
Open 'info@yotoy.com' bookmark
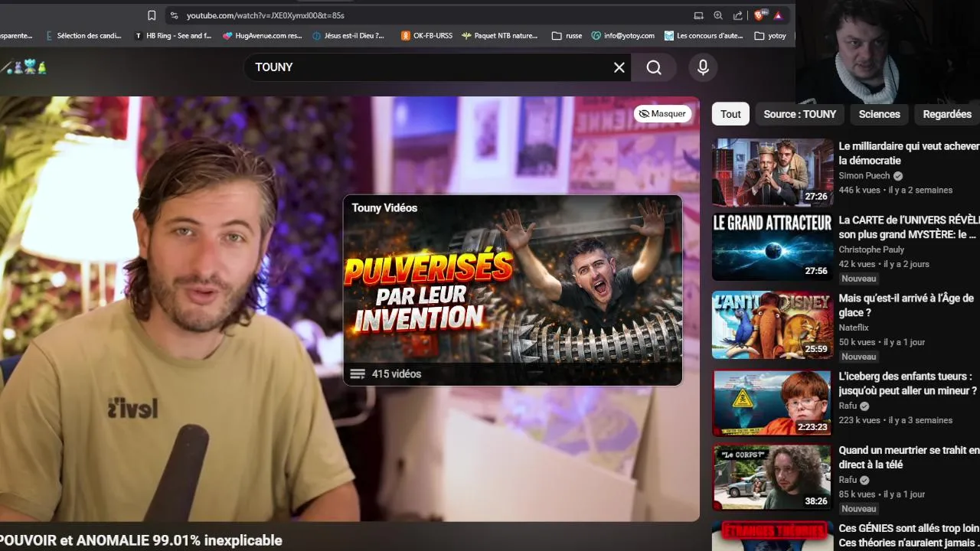tap(623, 35)
